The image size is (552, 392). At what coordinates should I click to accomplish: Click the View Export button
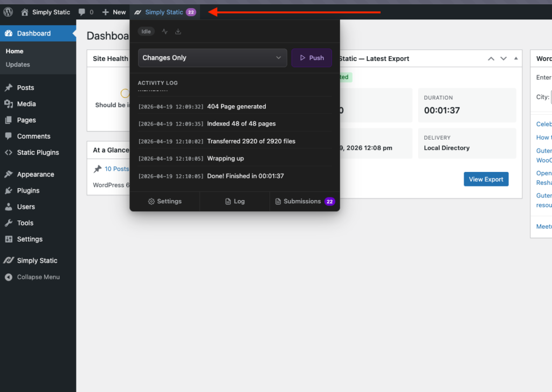[486, 179]
